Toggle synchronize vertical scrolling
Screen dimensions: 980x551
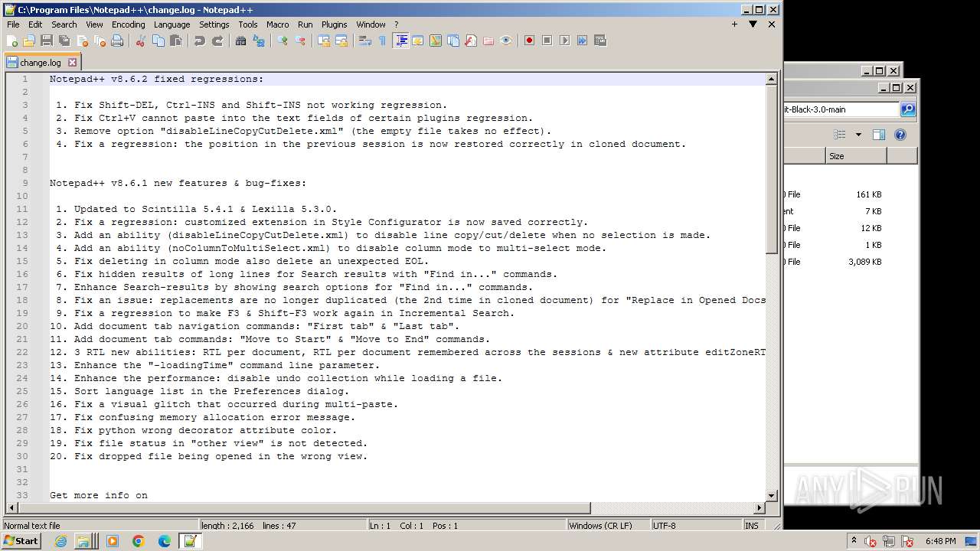coord(323,41)
